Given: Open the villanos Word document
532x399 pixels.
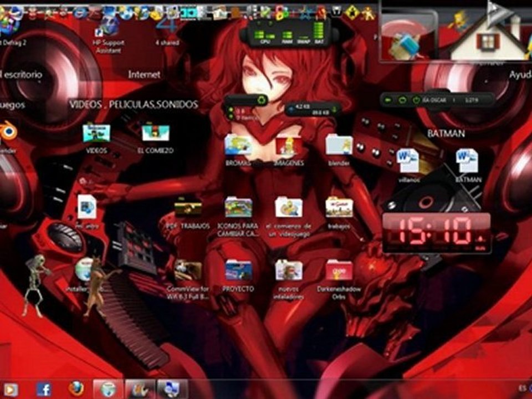Looking at the screenshot, I should coord(408,166).
